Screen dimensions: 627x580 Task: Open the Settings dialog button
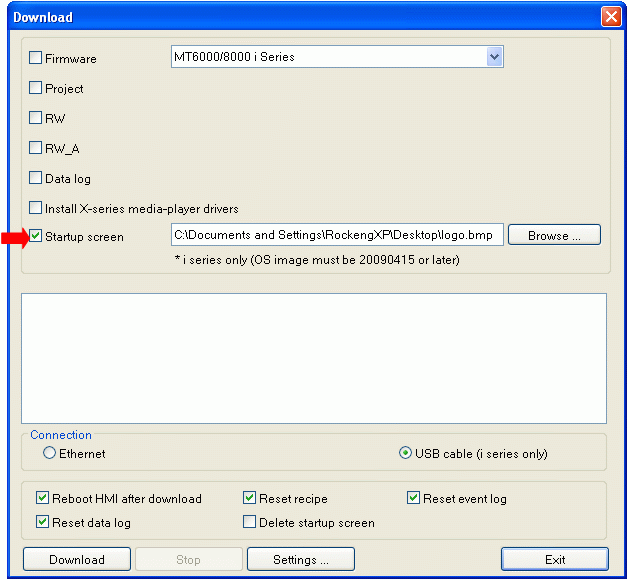301,559
